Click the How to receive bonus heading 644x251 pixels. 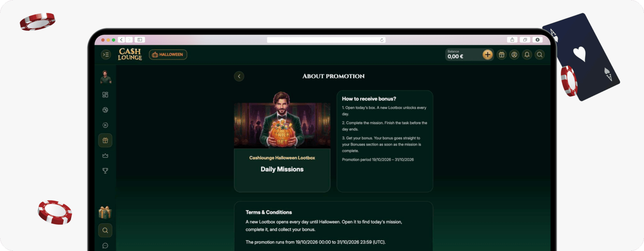(369, 99)
